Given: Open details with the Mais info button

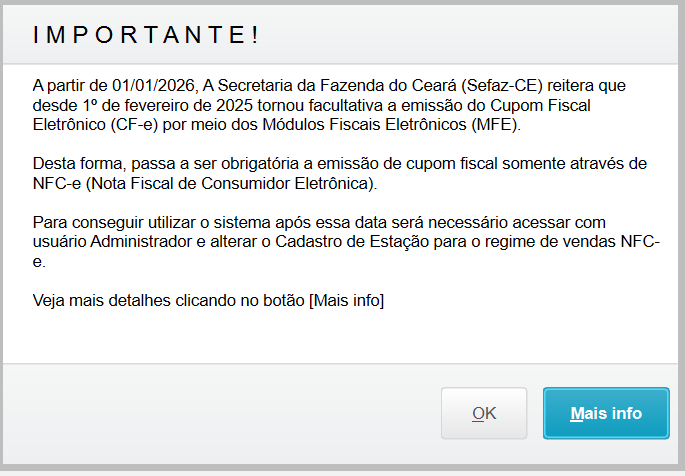Looking at the screenshot, I should (x=605, y=413).
